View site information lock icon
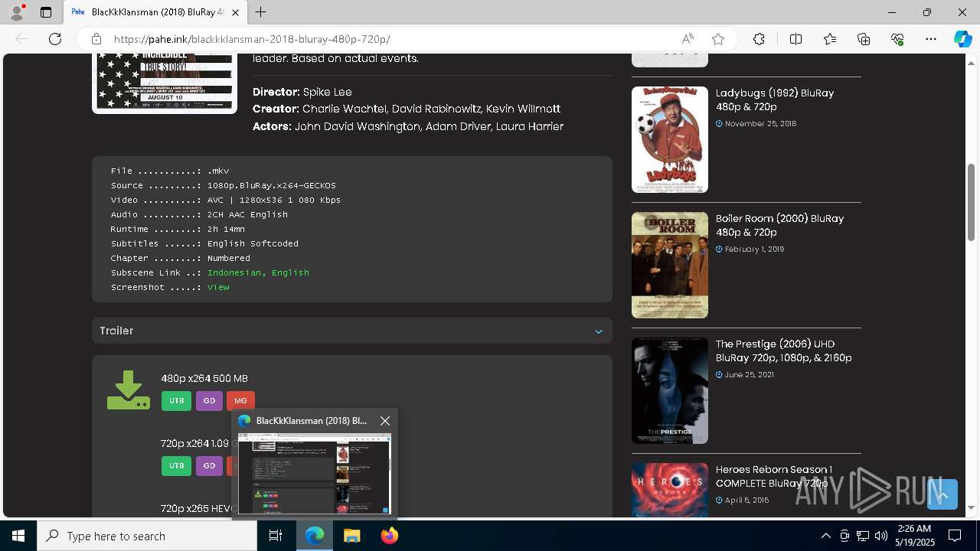The image size is (980, 551). coord(96,39)
